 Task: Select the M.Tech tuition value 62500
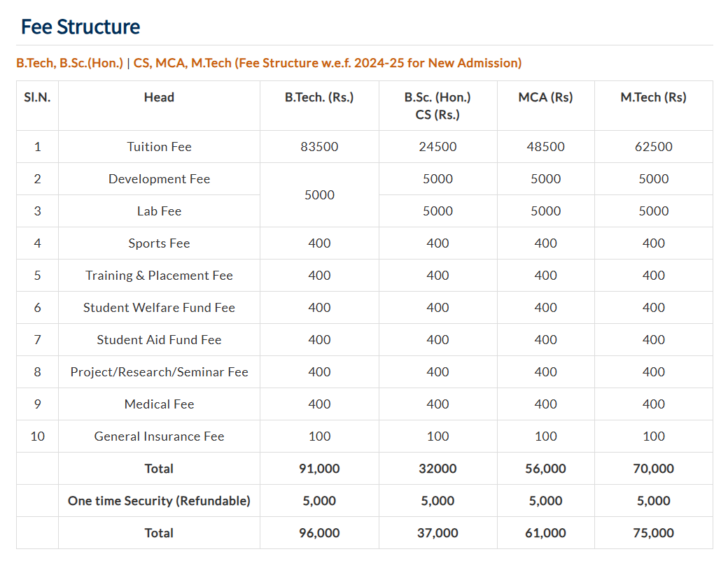[653, 147]
